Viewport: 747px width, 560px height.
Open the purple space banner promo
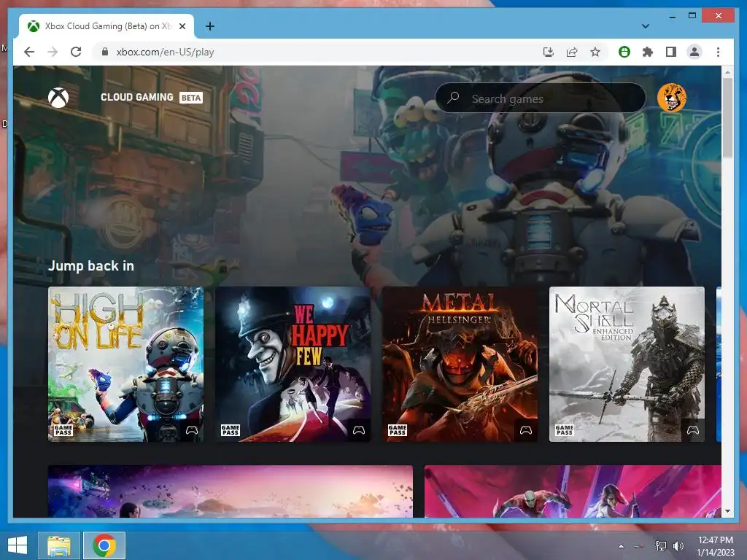231,491
